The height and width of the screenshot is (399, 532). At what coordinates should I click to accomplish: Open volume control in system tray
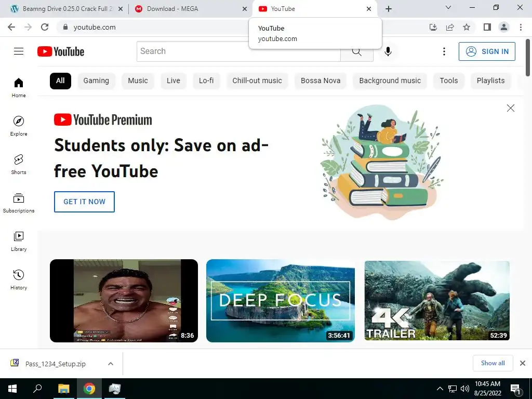click(x=465, y=389)
